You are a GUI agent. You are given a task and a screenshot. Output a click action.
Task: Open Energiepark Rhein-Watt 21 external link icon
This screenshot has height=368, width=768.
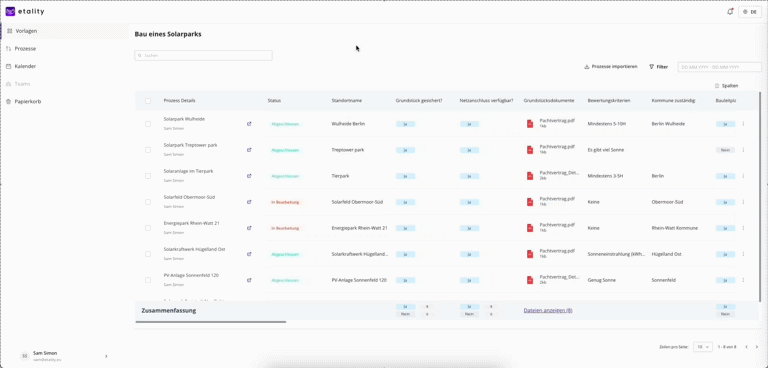coord(249,228)
